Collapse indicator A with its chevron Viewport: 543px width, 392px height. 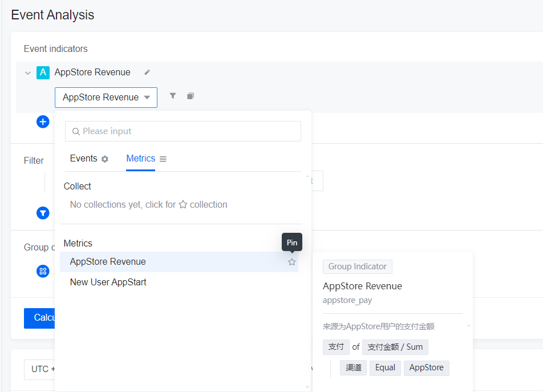coord(27,72)
